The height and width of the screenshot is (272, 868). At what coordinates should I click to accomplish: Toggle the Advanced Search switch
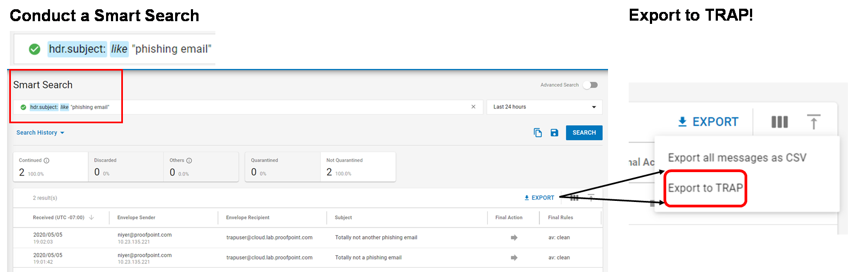[590, 85]
